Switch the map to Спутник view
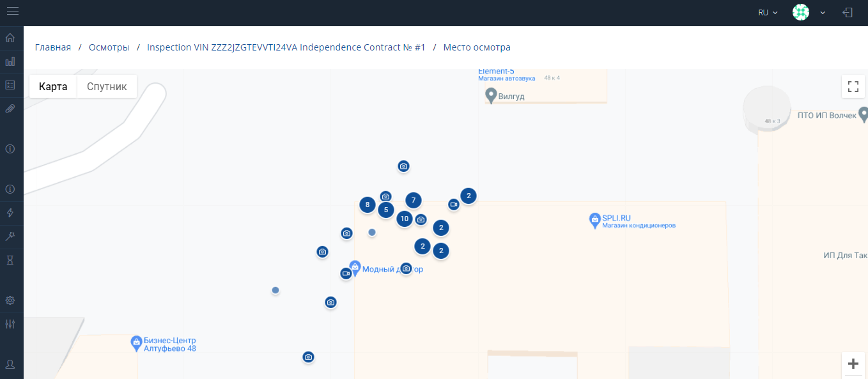868x379 pixels. (107, 86)
